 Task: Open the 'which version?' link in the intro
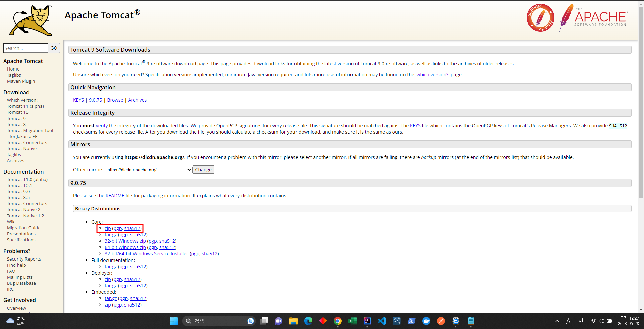[x=432, y=75]
